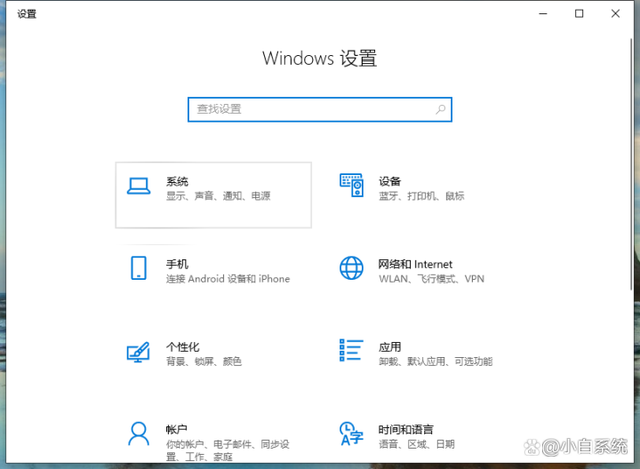Screen dimensions: 640x469
Task: Click the Accounts (帐户) person icon
Action: 138,433
